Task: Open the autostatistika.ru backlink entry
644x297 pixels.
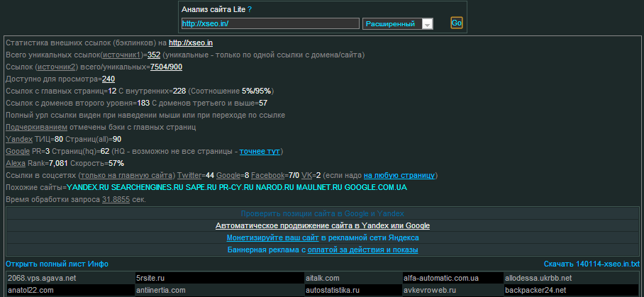Action: point(333,290)
